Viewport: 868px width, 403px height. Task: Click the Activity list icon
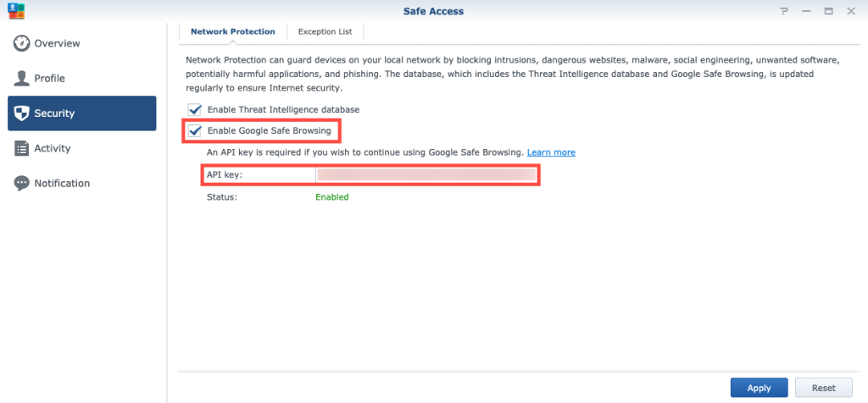click(x=21, y=148)
